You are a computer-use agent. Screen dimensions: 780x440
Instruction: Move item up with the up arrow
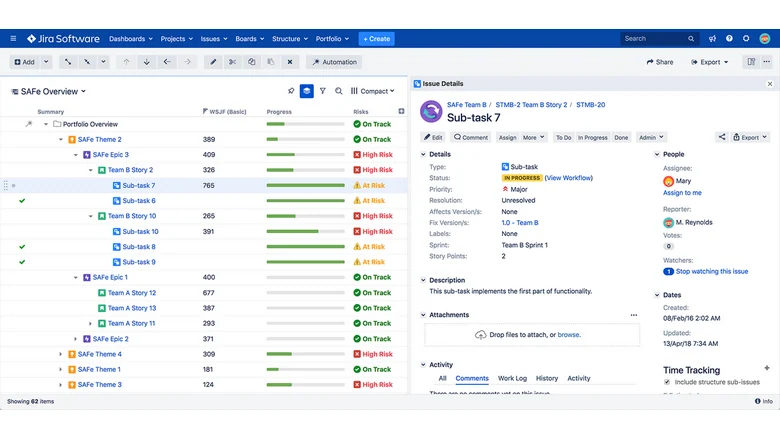click(126, 62)
